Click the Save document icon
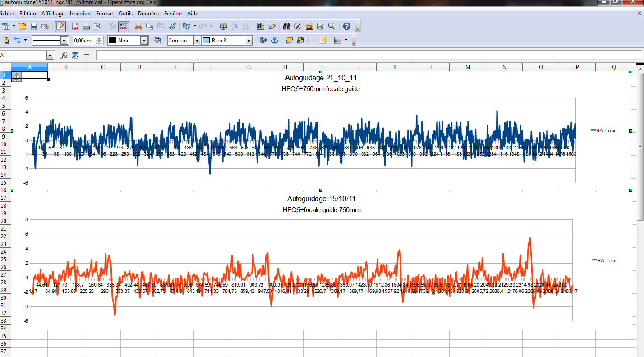The height and width of the screenshot is (357, 644). pyautogui.click(x=34, y=26)
